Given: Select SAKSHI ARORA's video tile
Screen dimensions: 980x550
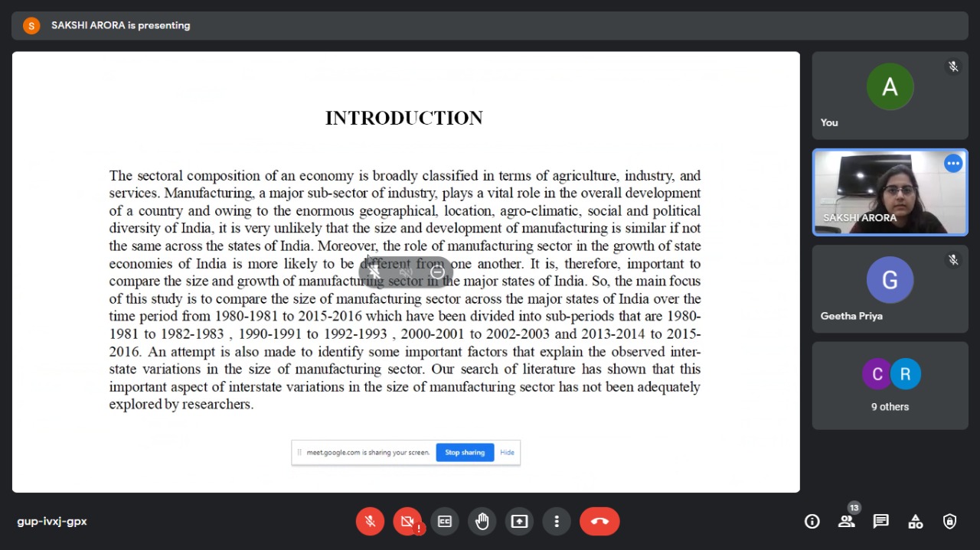Looking at the screenshot, I should (890, 192).
